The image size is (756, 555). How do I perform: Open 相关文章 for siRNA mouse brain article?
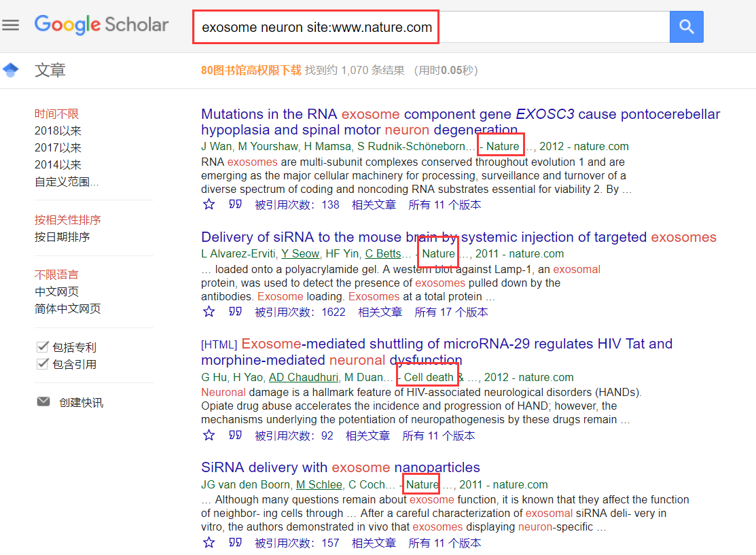coord(380,312)
